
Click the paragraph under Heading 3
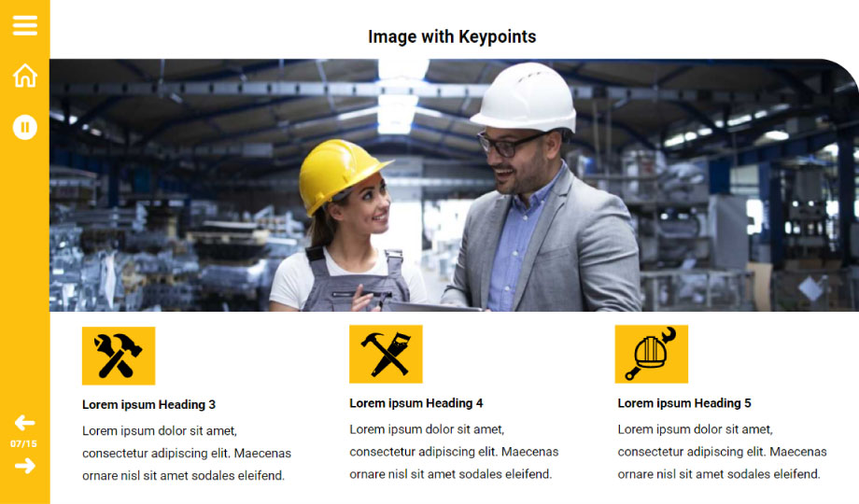point(187,453)
